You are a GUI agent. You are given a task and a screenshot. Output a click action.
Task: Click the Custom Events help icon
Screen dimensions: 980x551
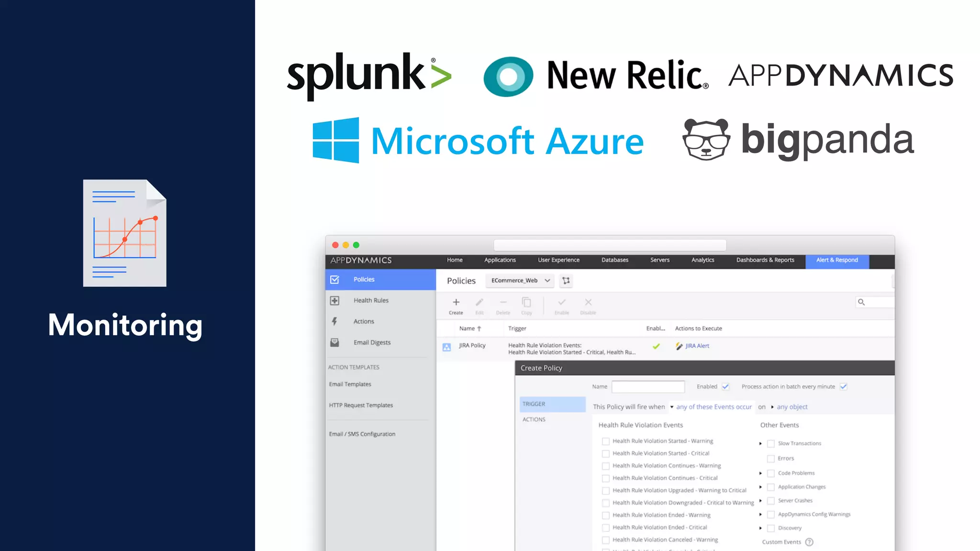click(x=809, y=542)
